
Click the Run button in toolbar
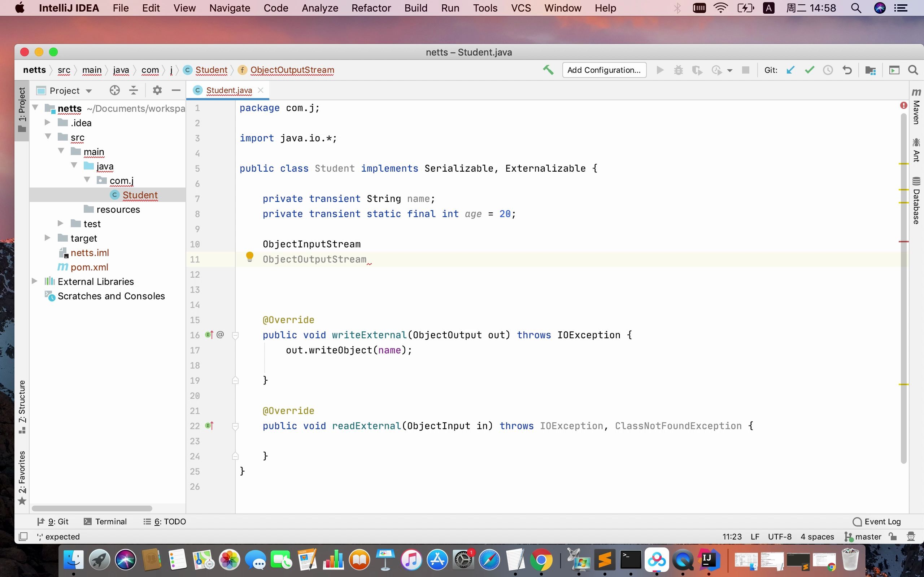point(661,70)
